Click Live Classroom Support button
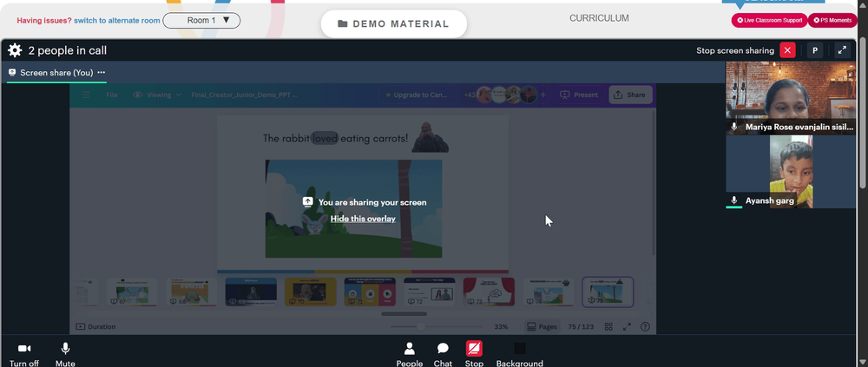 pos(769,21)
